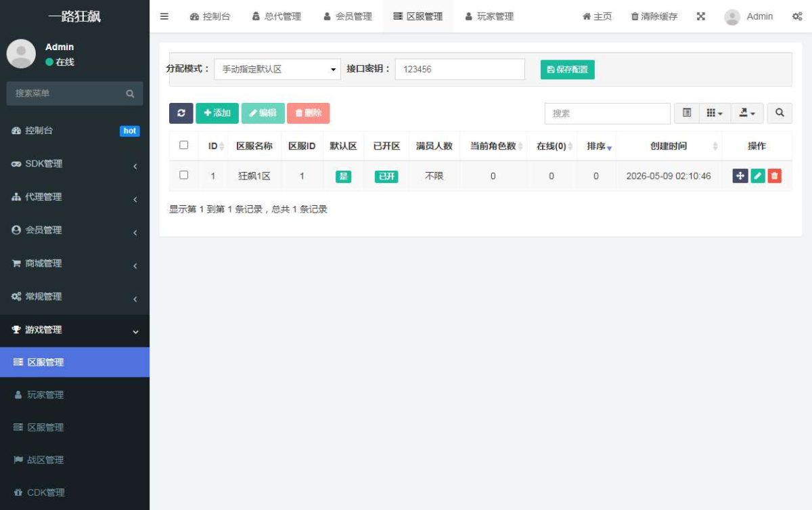Image resolution: width=812 pixels, height=510 pixels.
Task: Click the Admin avatar in the top bar
Action: coord(732,17)
